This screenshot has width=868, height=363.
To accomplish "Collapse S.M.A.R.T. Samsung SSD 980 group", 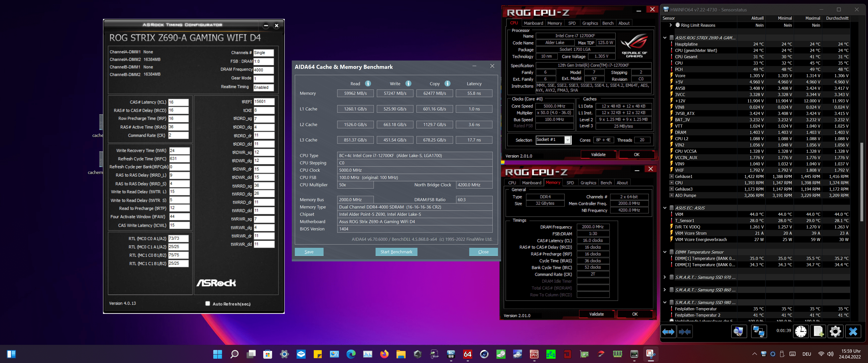I will coord(665,302).
